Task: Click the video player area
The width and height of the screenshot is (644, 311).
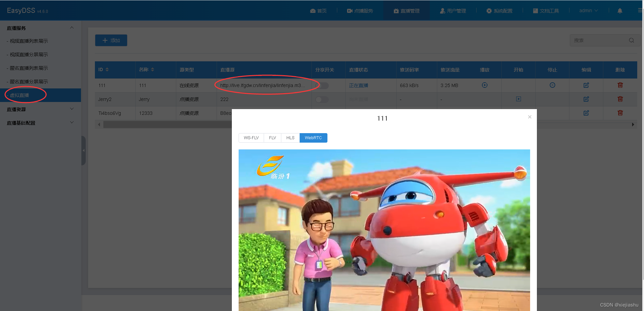Action: pyautogui.click(x=384, y=230)
